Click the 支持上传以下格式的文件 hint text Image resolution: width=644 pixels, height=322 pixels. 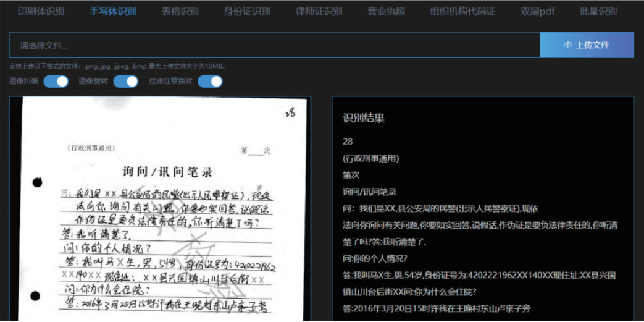point(117,66)
